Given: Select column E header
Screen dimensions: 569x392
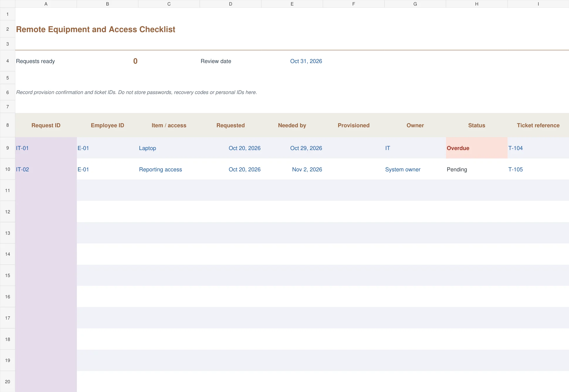Looking at the screenshot, I should coord(292,4).
